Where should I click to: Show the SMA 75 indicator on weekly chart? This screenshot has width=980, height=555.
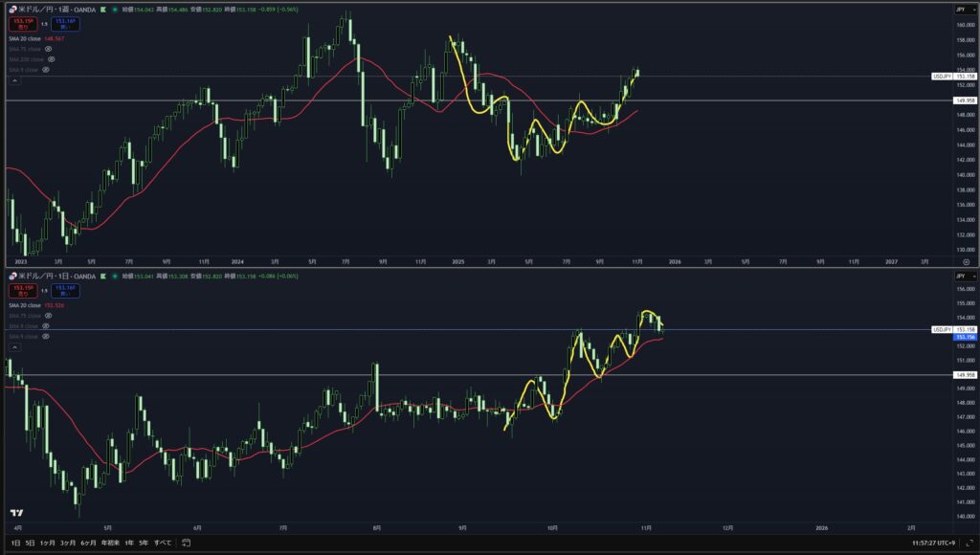click(x=48, y=48)
